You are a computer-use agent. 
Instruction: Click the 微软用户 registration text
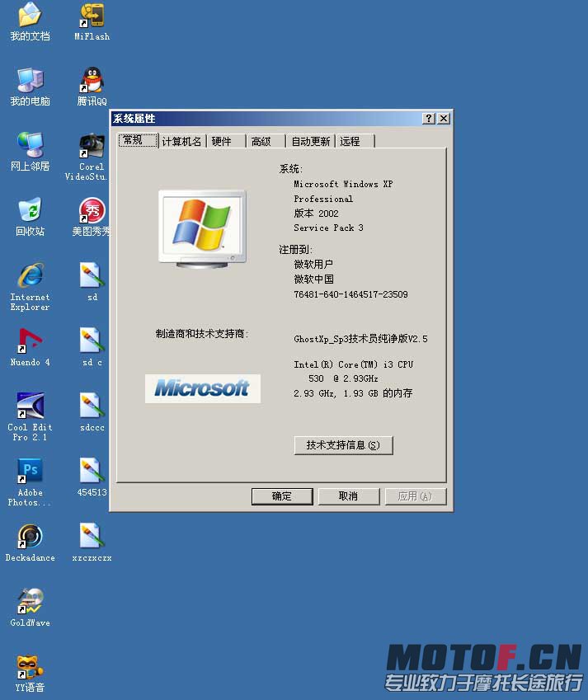click(313, 265)
